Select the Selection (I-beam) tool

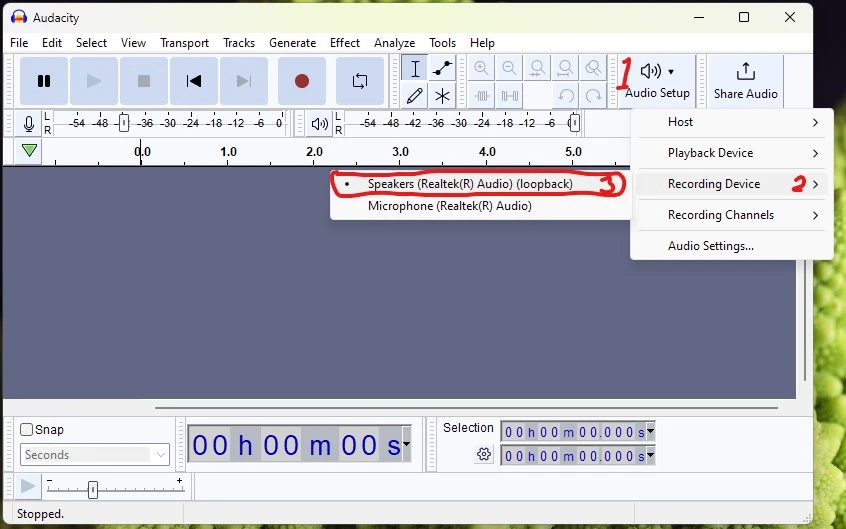pos(415,69)
